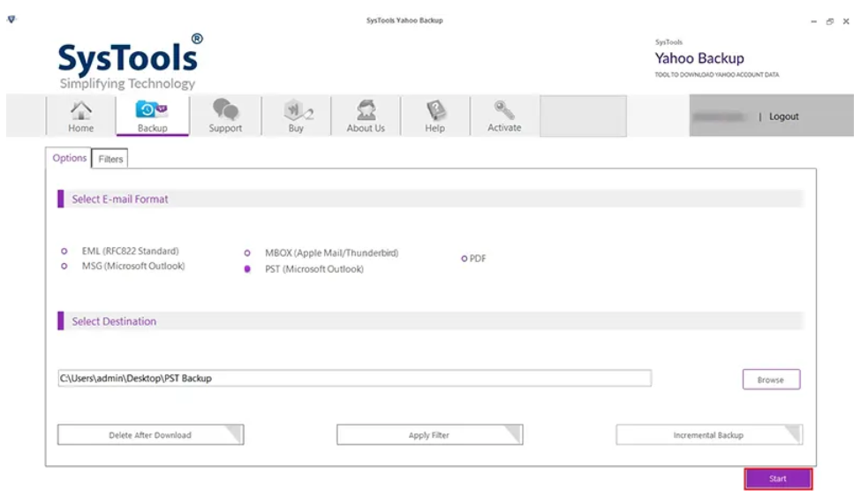Screen dimensions: 861x504
Task: Select MBOX (Apple Mail/Thunderbird) format
Action: click(x=247, y=253)
